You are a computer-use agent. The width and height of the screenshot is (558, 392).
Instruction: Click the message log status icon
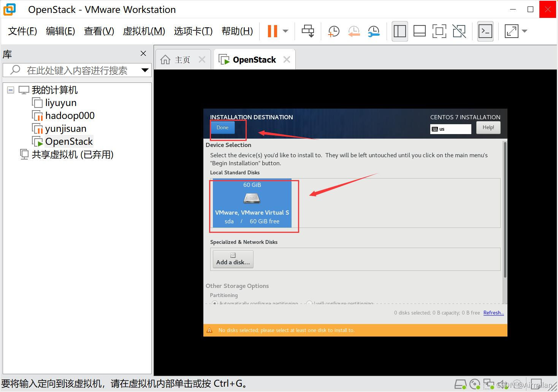(536, 384)
